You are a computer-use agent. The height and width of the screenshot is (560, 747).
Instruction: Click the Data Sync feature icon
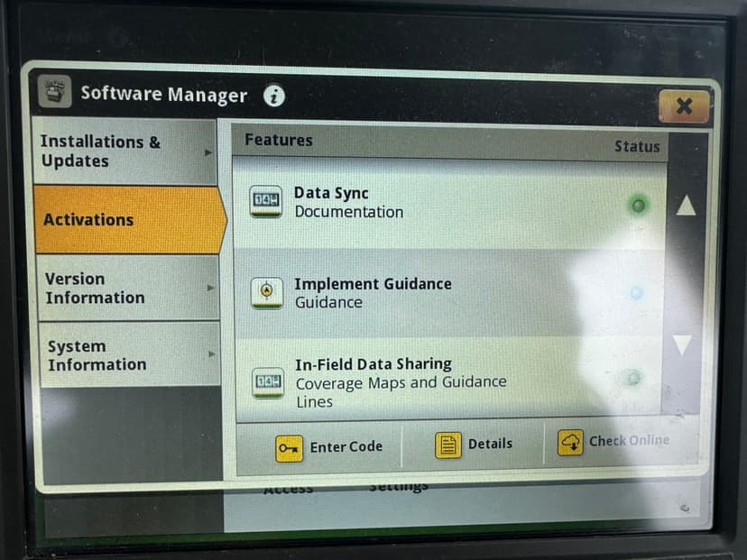265,200
